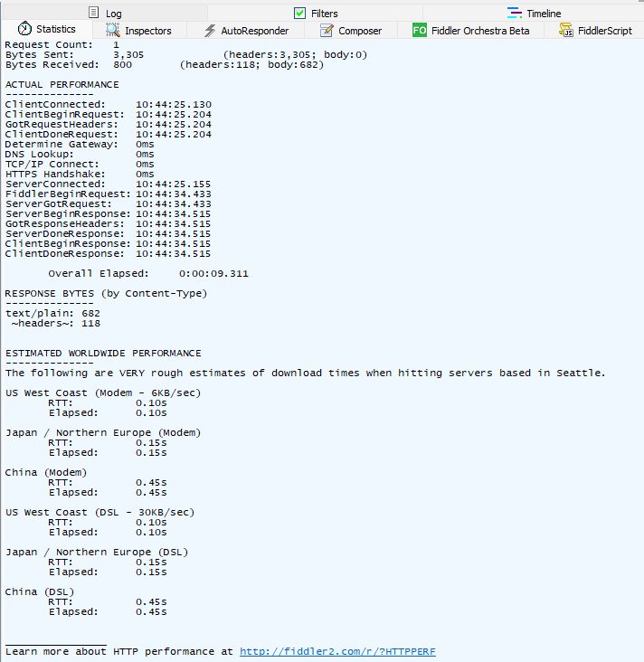Go to the Composer tab
644x662 pixels.
(x=351, y=31)
